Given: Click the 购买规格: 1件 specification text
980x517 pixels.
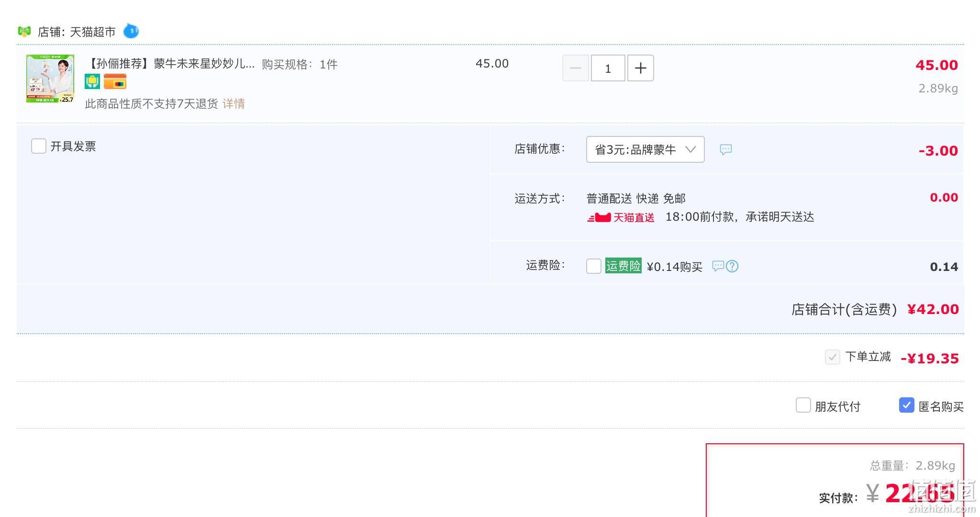Looking at the screenshot, I should point(300,64).
